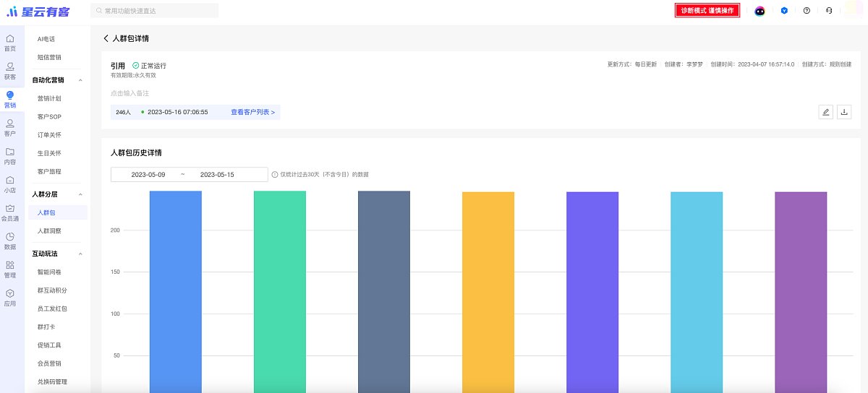Click the 创建者:李梦梦 text

[684, 64]
